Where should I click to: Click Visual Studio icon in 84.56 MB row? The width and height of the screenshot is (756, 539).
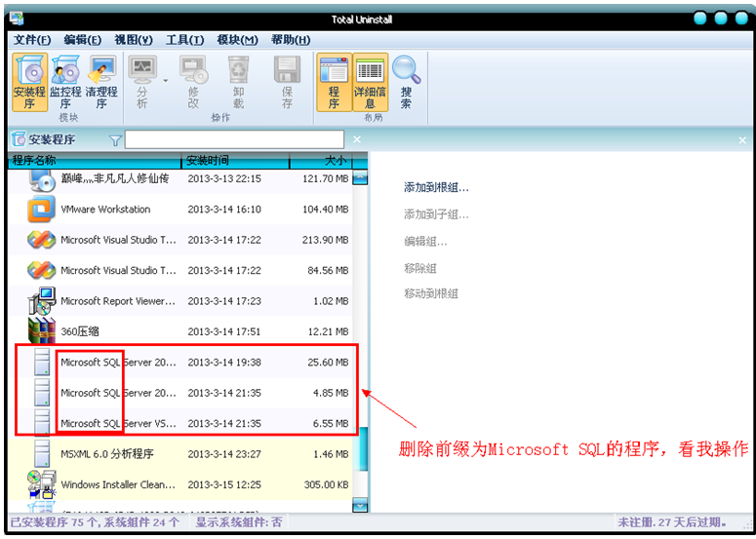click(x=41, y=270)
